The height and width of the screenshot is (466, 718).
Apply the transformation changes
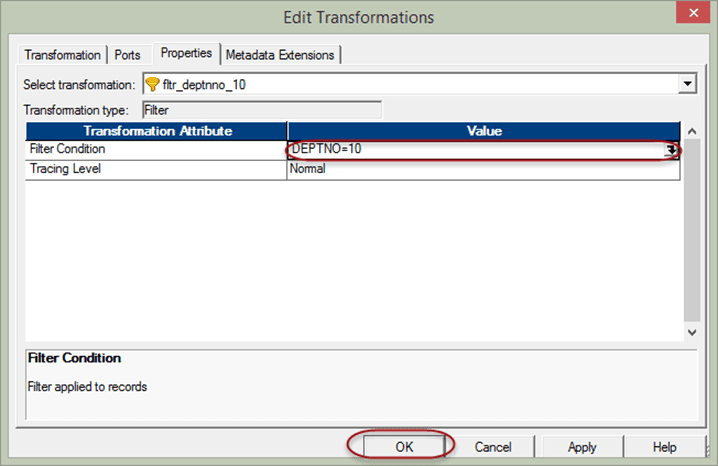click(582, 447)
